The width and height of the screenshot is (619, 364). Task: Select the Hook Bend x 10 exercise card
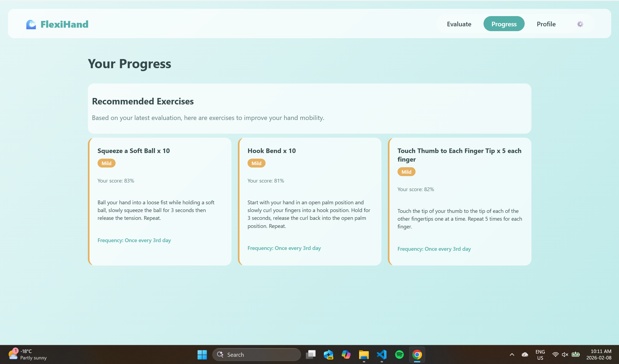310,201
